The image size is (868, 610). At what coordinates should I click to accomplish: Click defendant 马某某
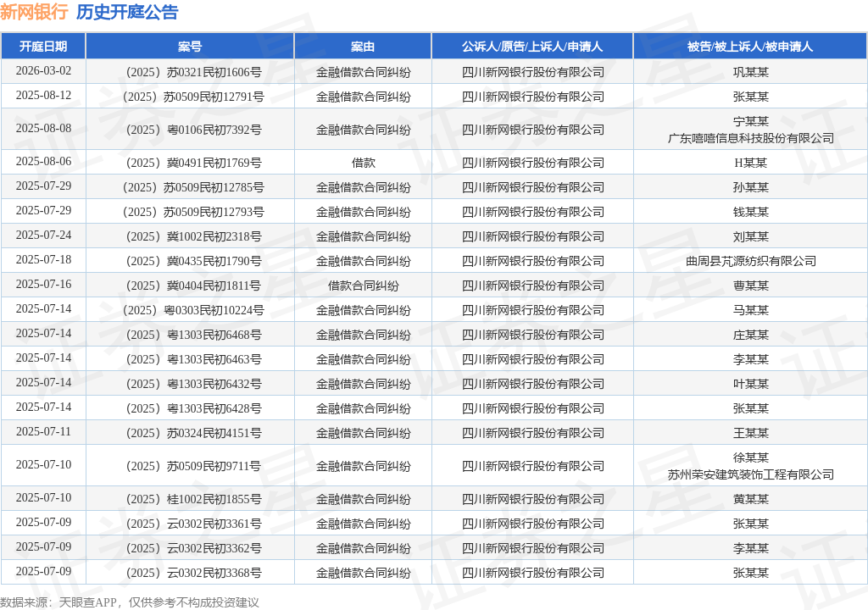(x=751, y=310)
